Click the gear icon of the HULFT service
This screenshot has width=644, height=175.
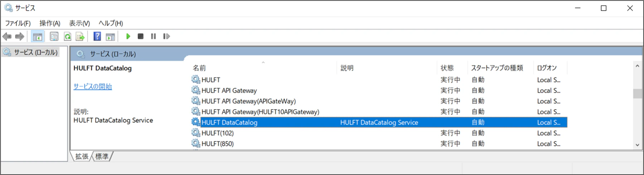click(195, 79)
